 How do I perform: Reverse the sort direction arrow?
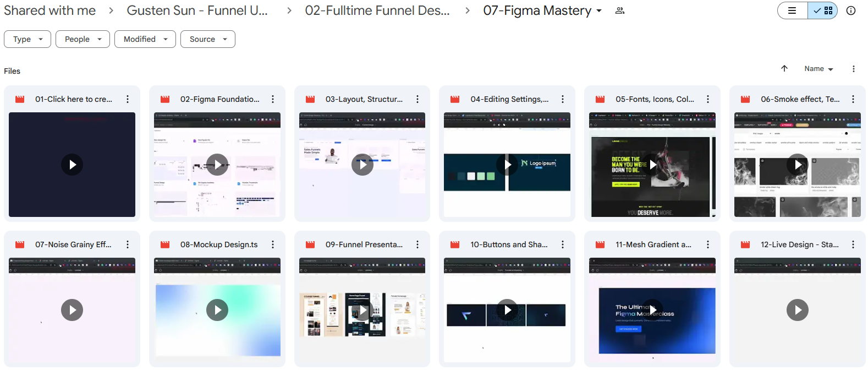[x=784, y=68]
